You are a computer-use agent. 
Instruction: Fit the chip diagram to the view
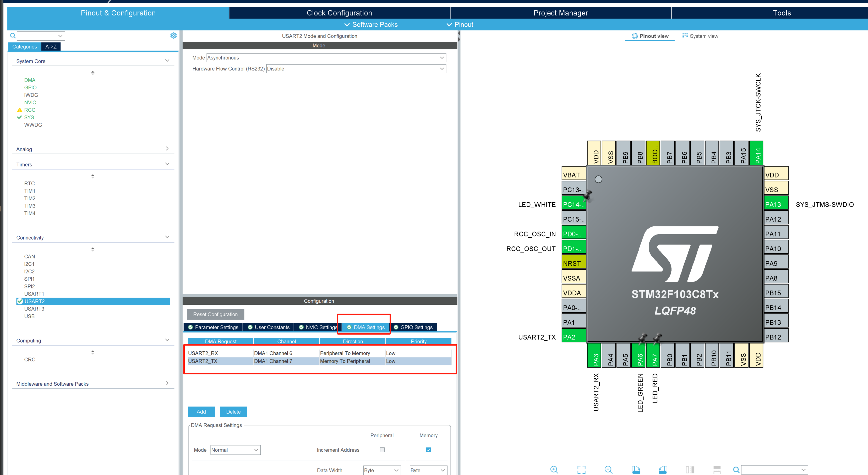pyautogui.click(x=582, y=469)
